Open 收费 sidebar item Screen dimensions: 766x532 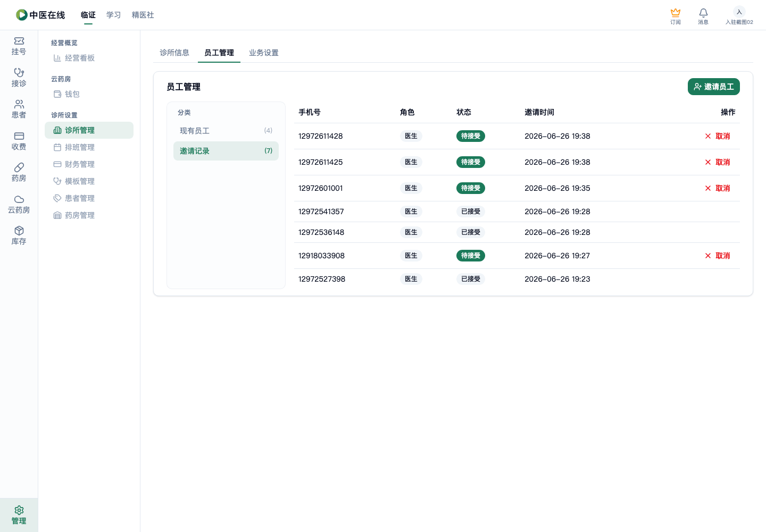(x=19, y=141)
